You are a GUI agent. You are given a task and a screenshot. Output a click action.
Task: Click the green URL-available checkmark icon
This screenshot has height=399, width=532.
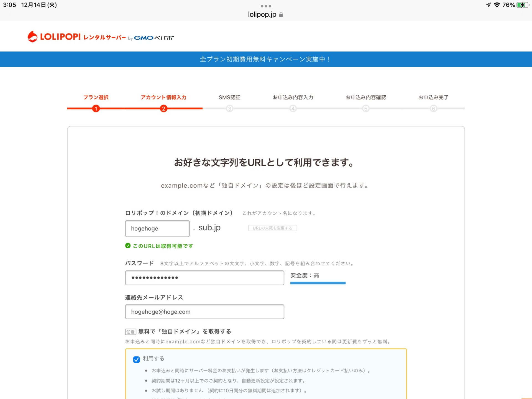128,246
